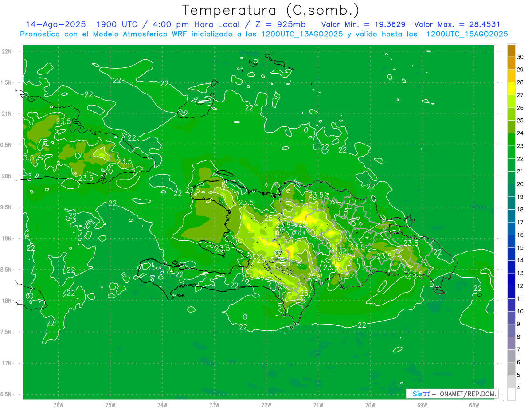Click the "30" color scale value

point(521,57)
